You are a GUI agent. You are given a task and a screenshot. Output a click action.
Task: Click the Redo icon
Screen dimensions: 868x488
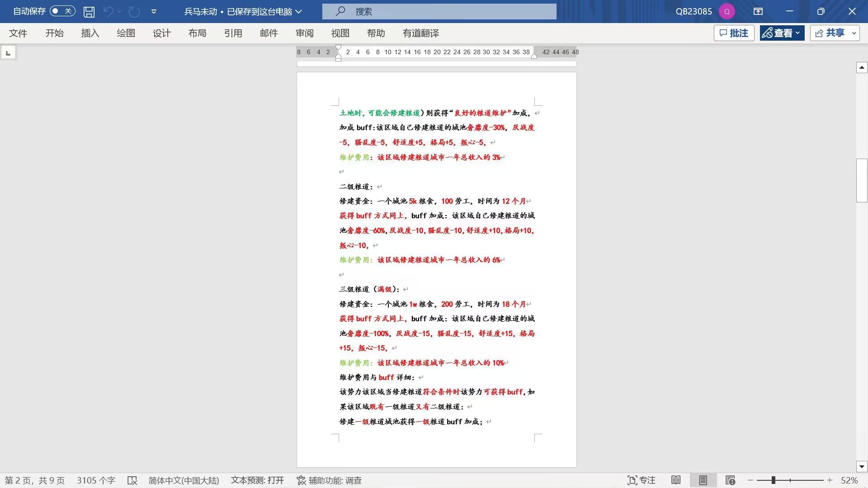[134, 12]
